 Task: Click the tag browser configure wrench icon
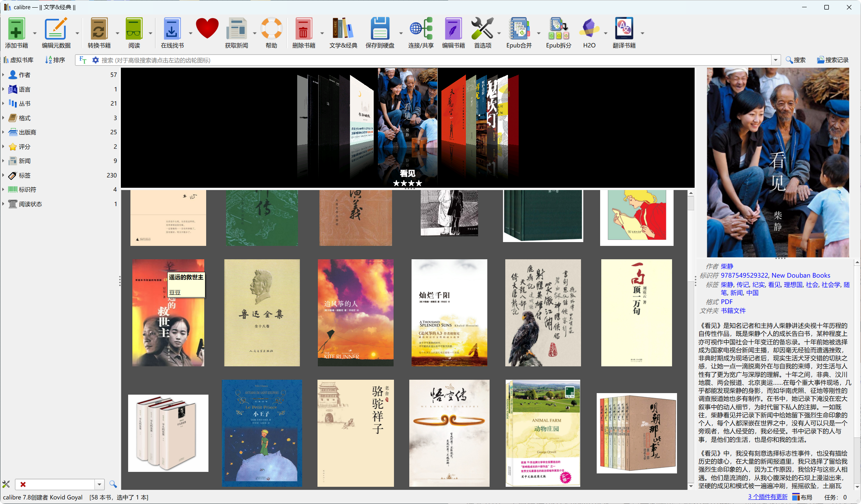click(6, 484)
